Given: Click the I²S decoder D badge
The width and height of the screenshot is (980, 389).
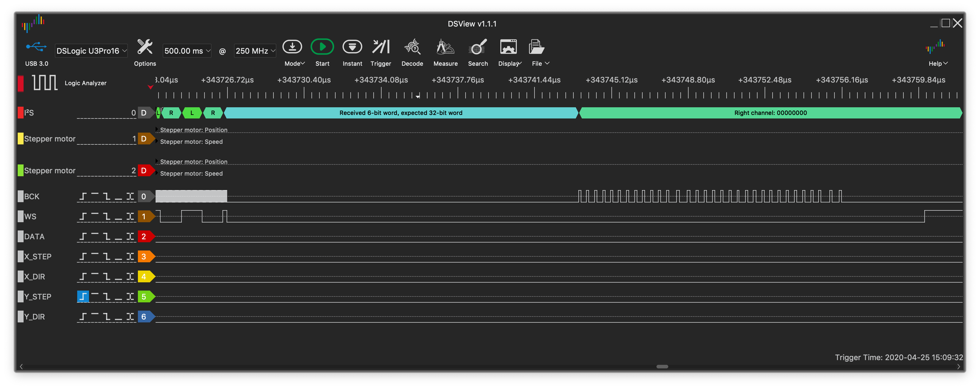Looking at the screenshot, I should point(144,113).
